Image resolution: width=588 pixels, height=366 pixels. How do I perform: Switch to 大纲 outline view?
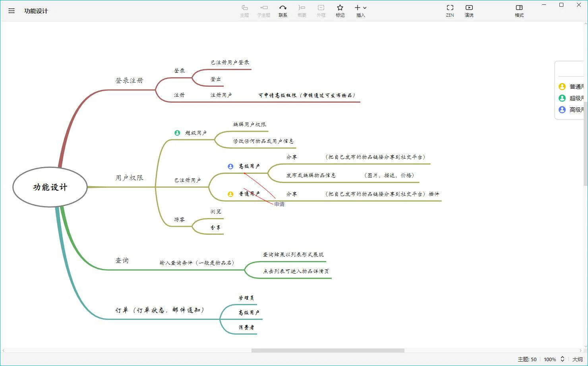(577, 359)
